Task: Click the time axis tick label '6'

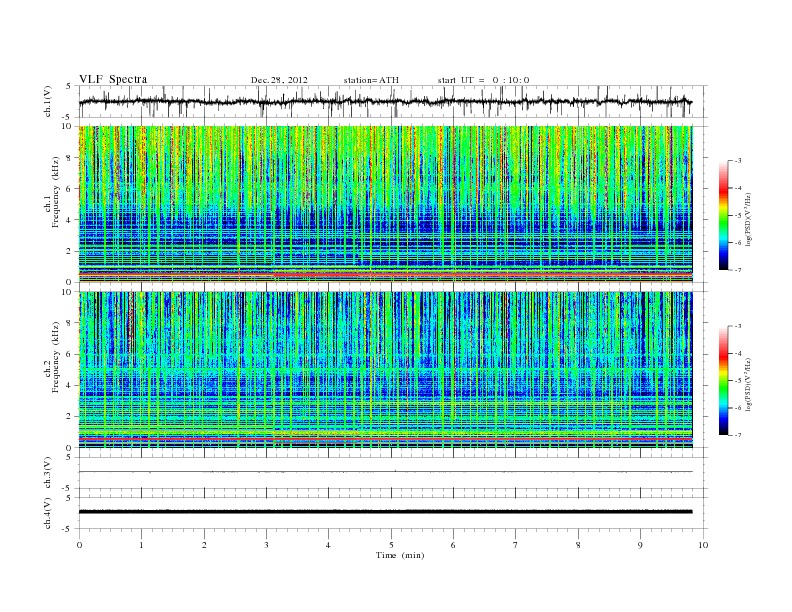Action: pyautogui.click(x=453, y=545)
